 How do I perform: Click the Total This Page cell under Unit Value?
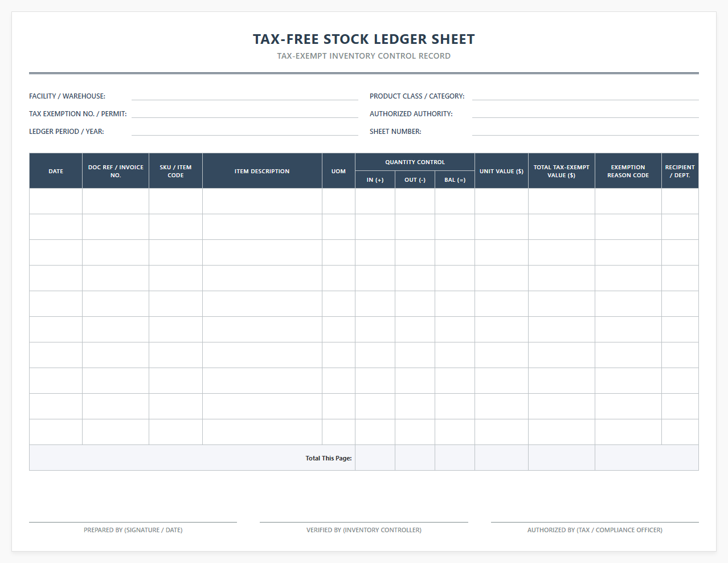point(501,458)
